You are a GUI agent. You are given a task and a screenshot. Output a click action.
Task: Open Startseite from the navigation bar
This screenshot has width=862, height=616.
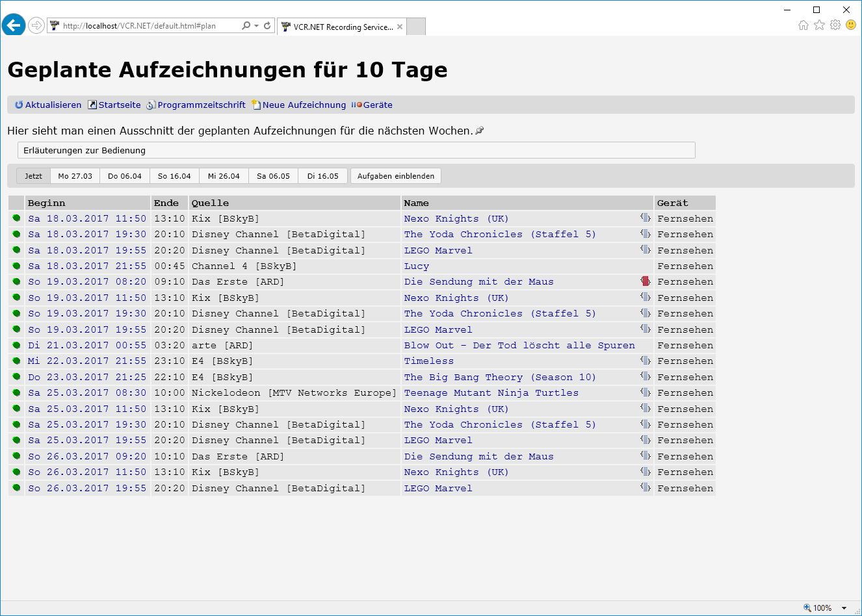(119, 105)
